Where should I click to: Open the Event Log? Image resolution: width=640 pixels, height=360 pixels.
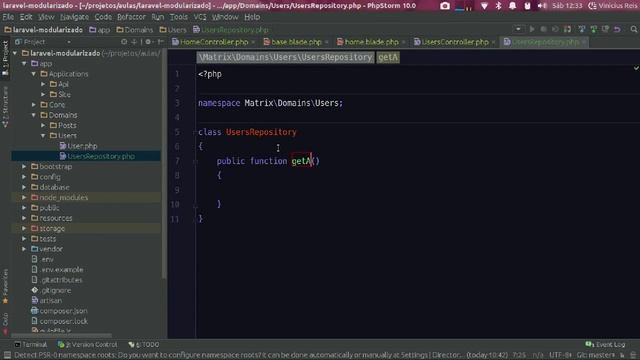(x=605, y=344)
